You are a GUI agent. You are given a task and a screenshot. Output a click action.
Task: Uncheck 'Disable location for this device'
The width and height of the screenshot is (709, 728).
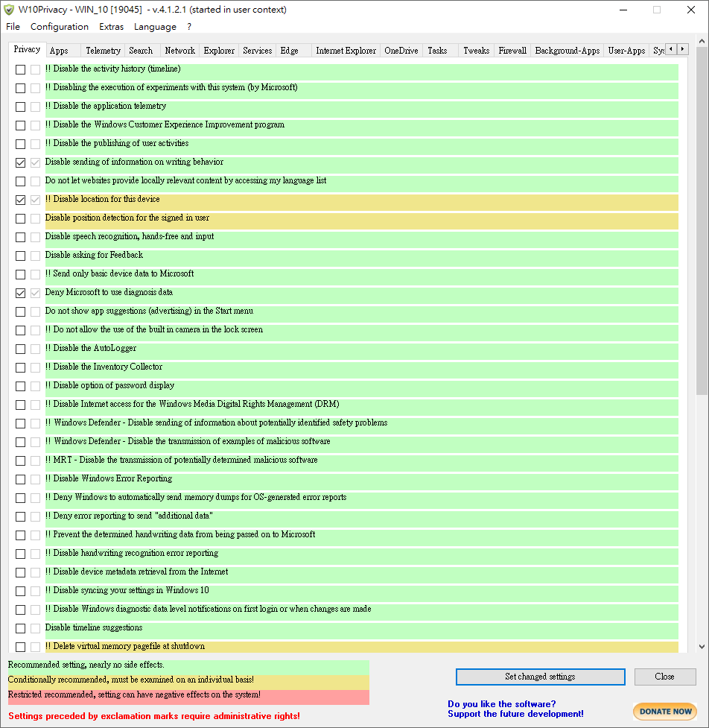(19, 200)
